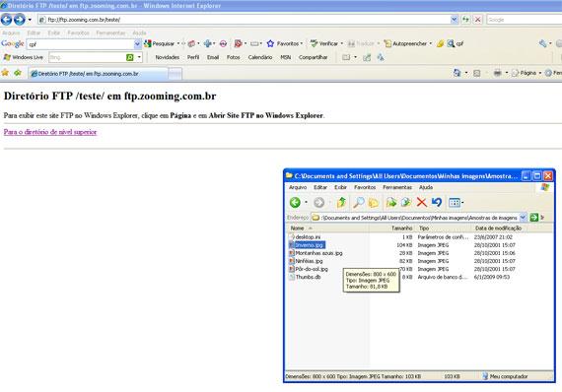Select the file Montanhas azuis.jpg
Viewport: 562px width, 392px height.
[x=318, y=253]
